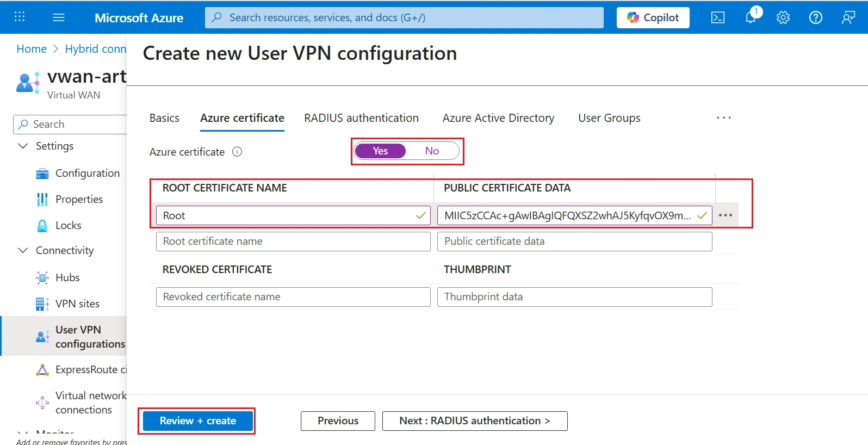Focus the sidebar Search field
The height and width of the screenshot is (445, 868).
(70, 125)
